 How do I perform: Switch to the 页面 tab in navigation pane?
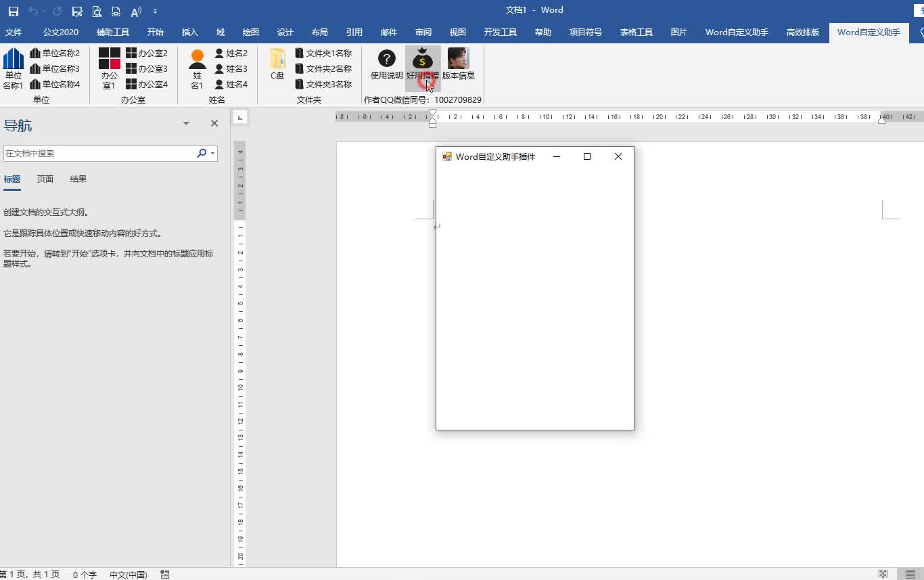pos(45,179)
